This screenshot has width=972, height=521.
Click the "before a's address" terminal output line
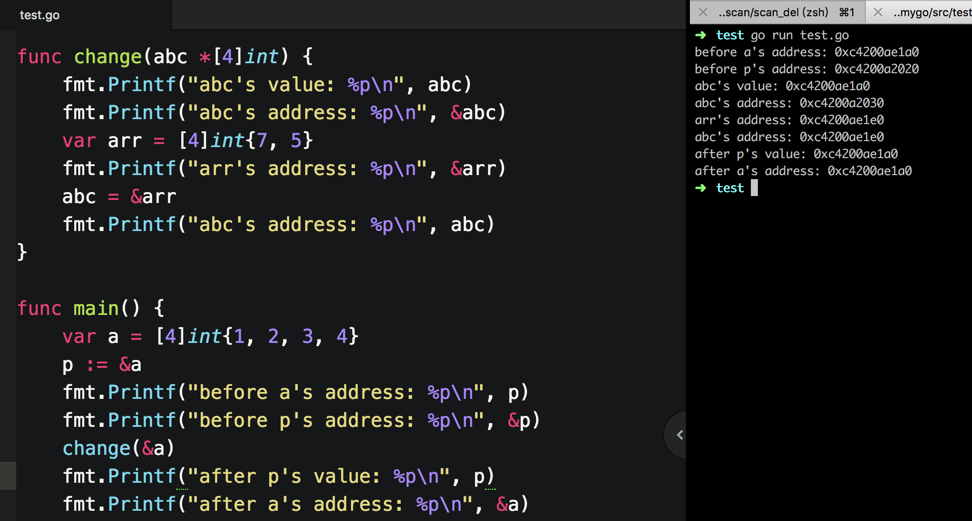(806, 52)
